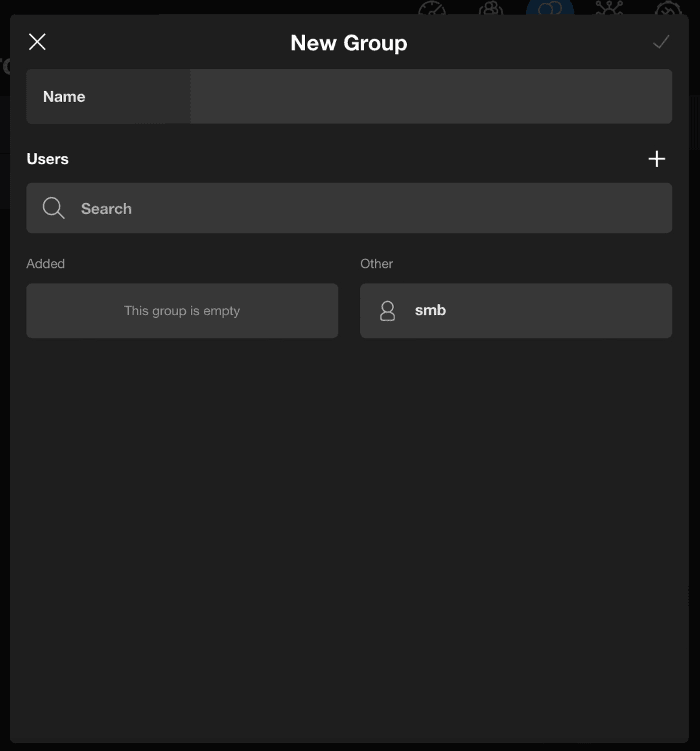
Task: Open the dashboard gauge icon in top bar
Action: tap(432, 8)
